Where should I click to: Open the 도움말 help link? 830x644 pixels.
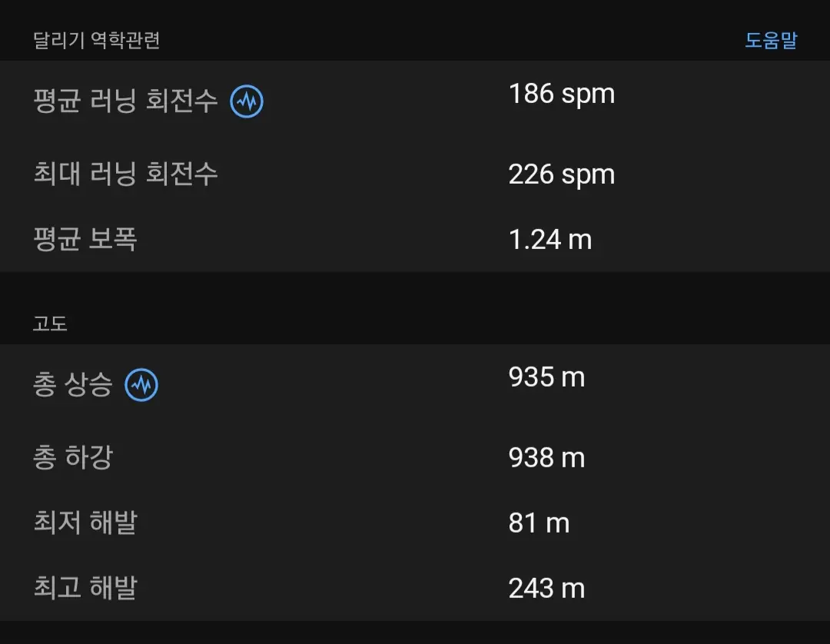[771, 41]
